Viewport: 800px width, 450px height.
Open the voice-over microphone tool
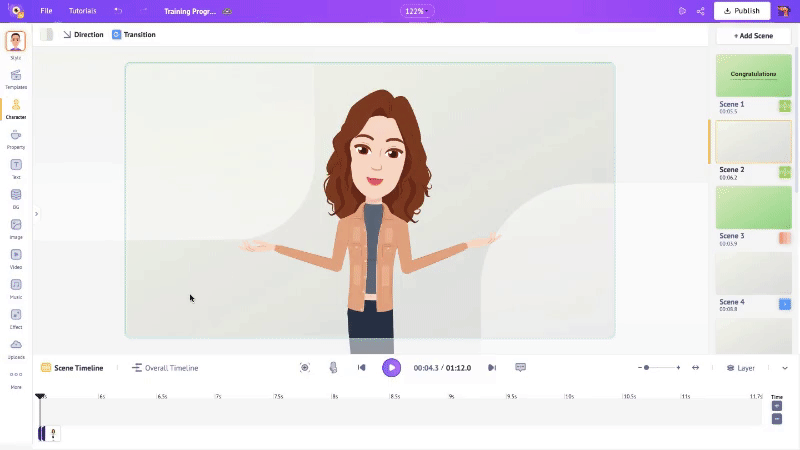(333, 367)
